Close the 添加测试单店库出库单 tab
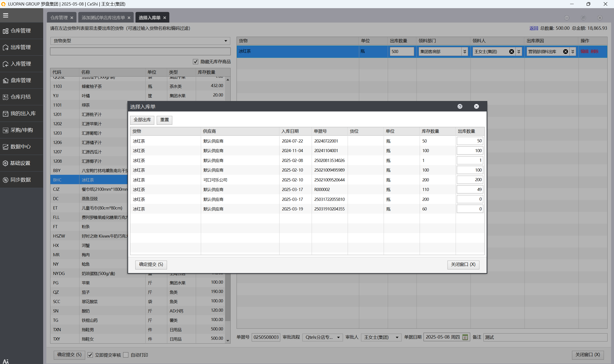This screenshot has width=614, height=364. [x=129, y=18]
